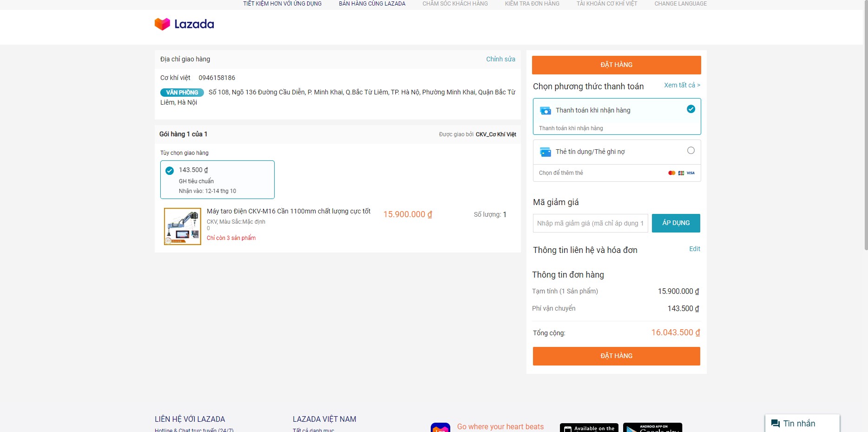Click the Lazada app icon in footer
This screenshot has width=868, height=432.
click(x=441, y=427)
